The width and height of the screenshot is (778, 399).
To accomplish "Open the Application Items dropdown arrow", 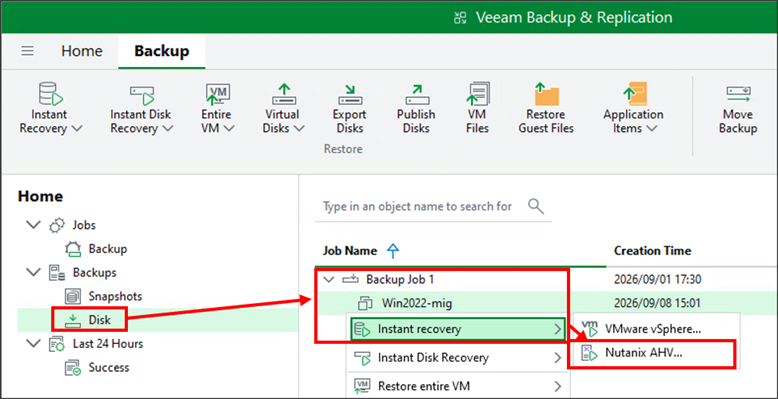I will click(x=652, y=128).
